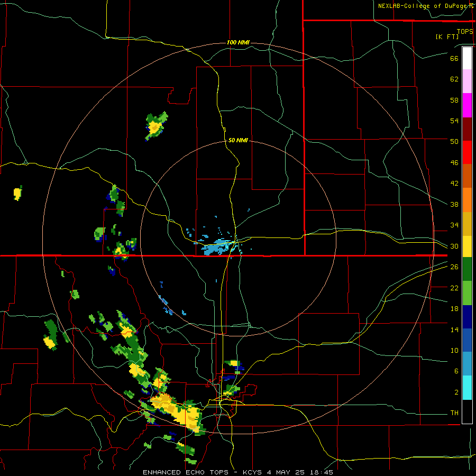Select the navy blue legend swatch
Image resolution: width=476 pixels, height=476 pixels.
click(467, 317)
